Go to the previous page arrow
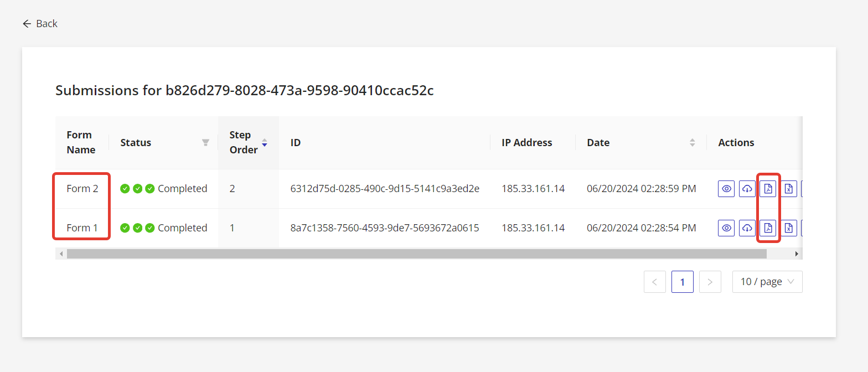868x372 pixels. click(654, 282)
